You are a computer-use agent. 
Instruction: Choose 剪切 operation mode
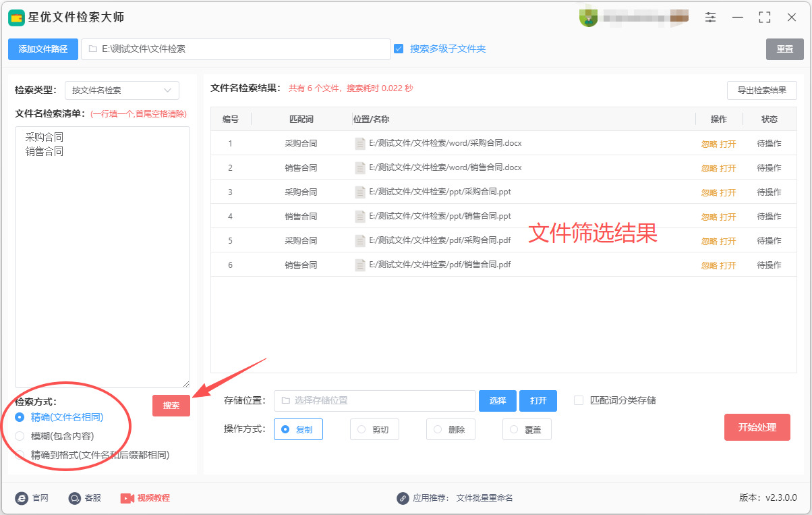[374, 429]
